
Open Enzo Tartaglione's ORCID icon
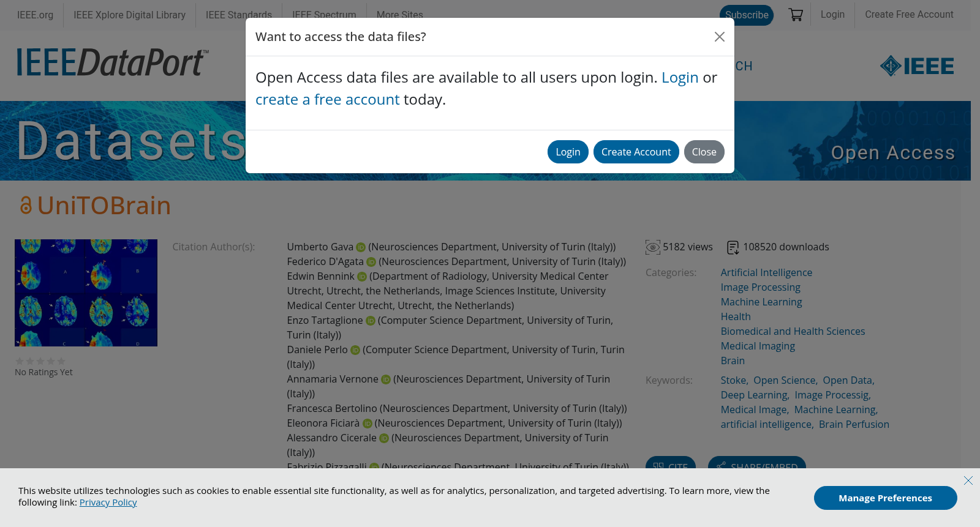pos(371,321)
